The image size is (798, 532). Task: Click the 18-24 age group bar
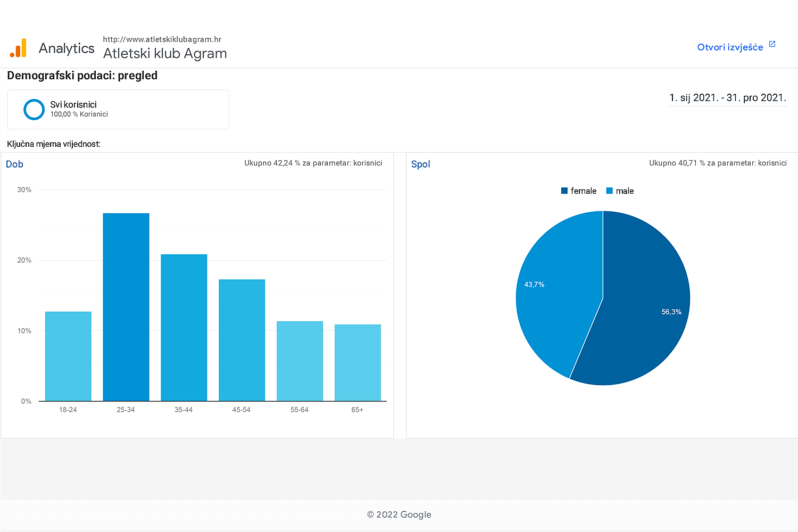pyautogui.click(x=68, y=356)
